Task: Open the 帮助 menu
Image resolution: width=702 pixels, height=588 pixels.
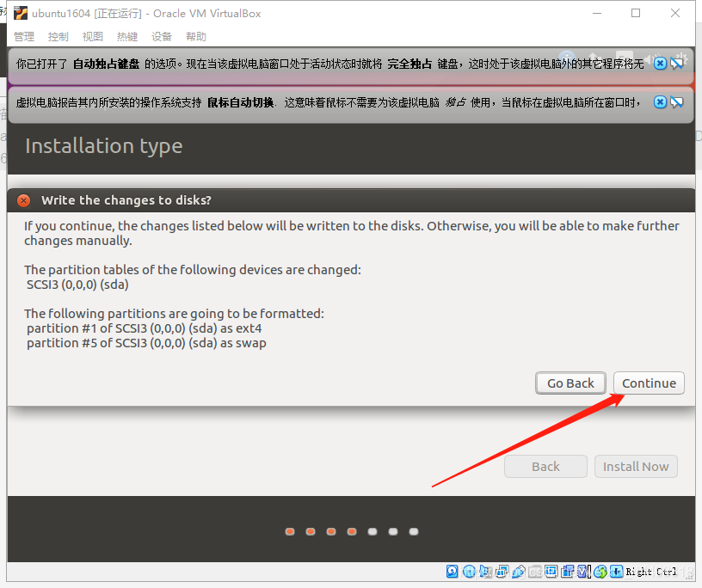Action: (196, 37)
